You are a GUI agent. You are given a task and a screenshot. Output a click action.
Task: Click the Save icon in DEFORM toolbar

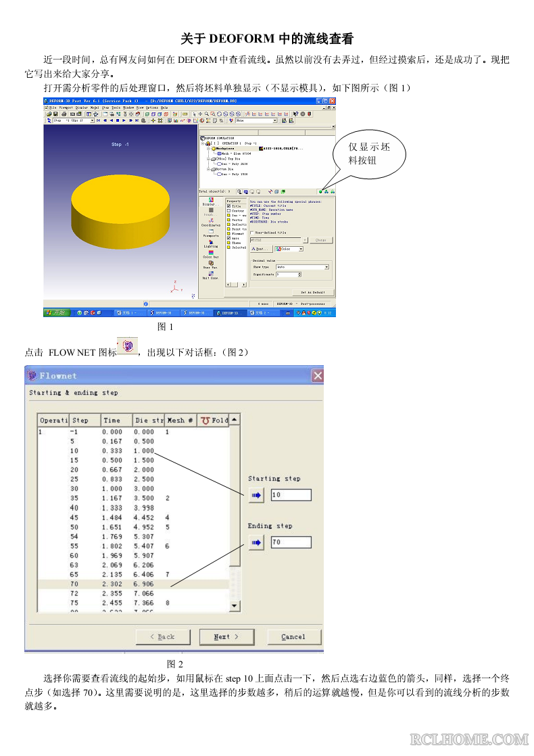[x=55, y=114]
